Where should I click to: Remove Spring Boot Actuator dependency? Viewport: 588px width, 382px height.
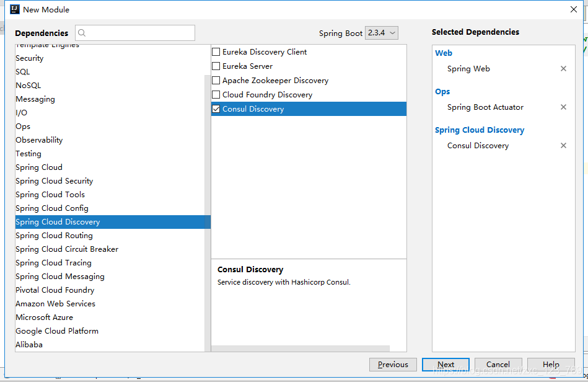563,107
